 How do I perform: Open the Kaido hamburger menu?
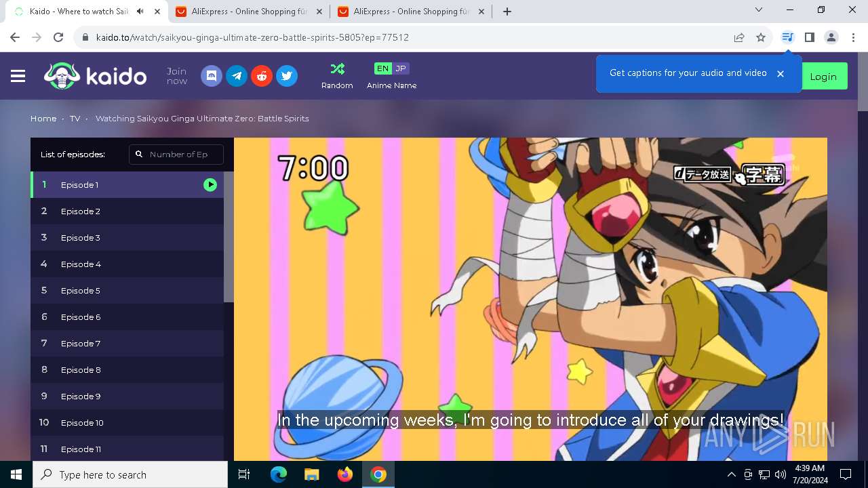(18, 76)
